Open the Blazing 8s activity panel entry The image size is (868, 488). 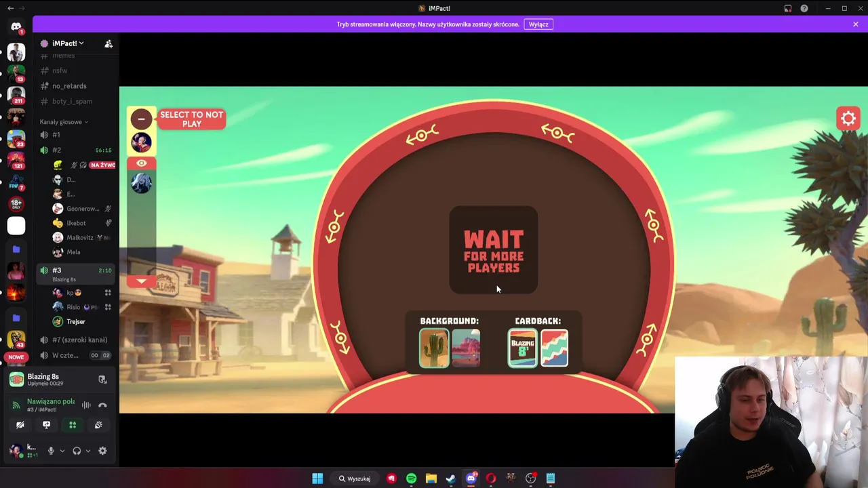click(47, 380)
